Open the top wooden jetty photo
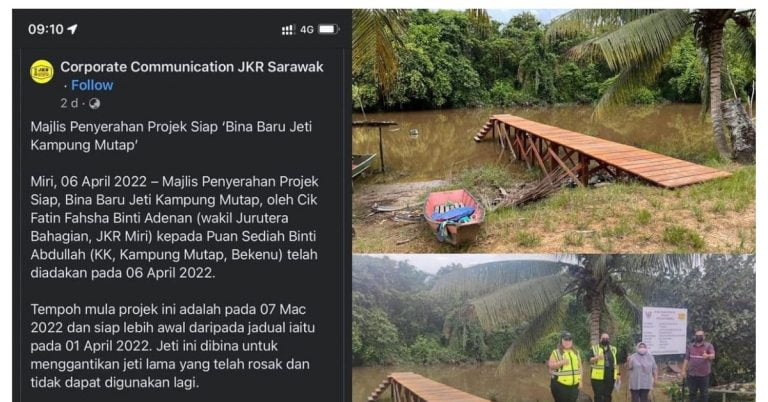The height and width of the screenshot is (402, 768). pyautogui.click(x=553, y=131)
